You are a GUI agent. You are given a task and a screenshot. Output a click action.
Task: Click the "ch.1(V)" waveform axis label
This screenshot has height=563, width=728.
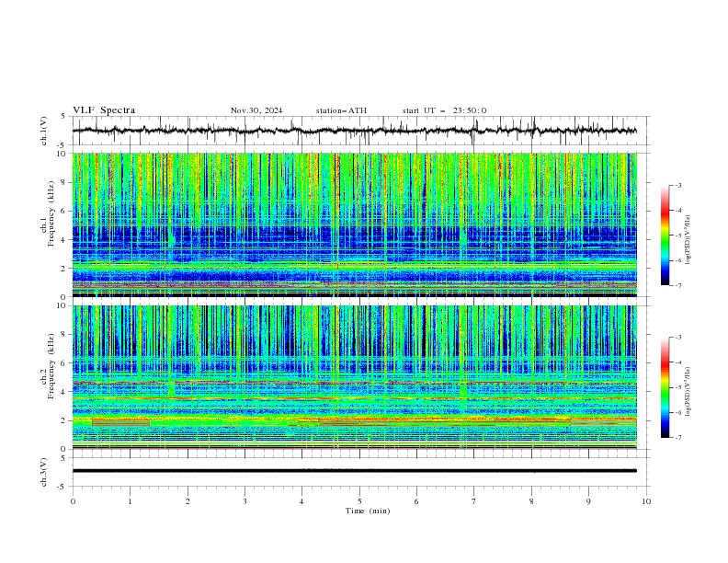[44, 131]
